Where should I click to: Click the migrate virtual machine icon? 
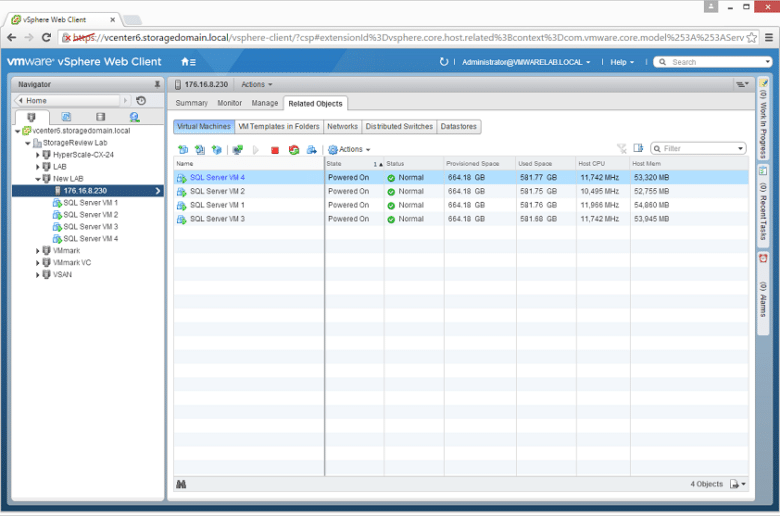click(x=312, y=149)
